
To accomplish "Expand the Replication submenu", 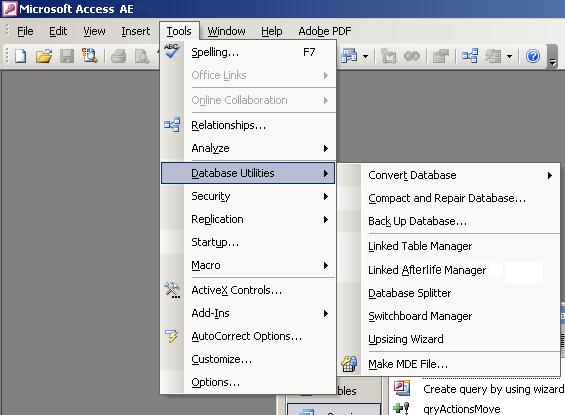I will pos(326,219).
